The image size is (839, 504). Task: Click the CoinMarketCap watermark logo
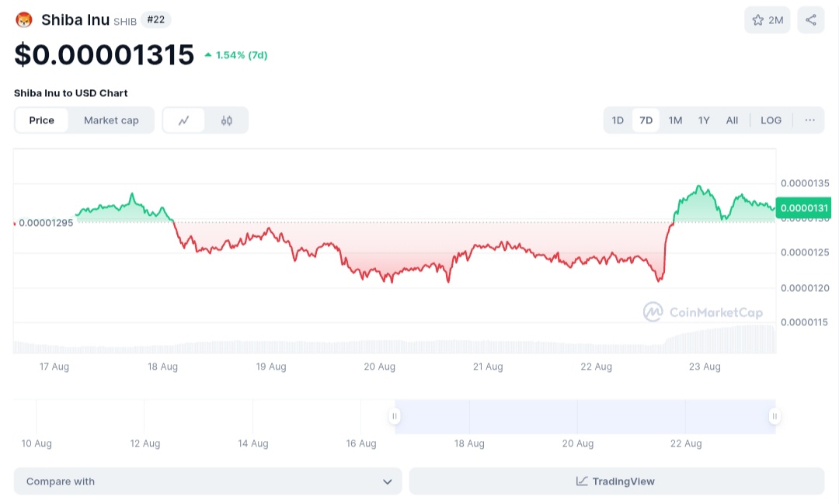(653, 312)
